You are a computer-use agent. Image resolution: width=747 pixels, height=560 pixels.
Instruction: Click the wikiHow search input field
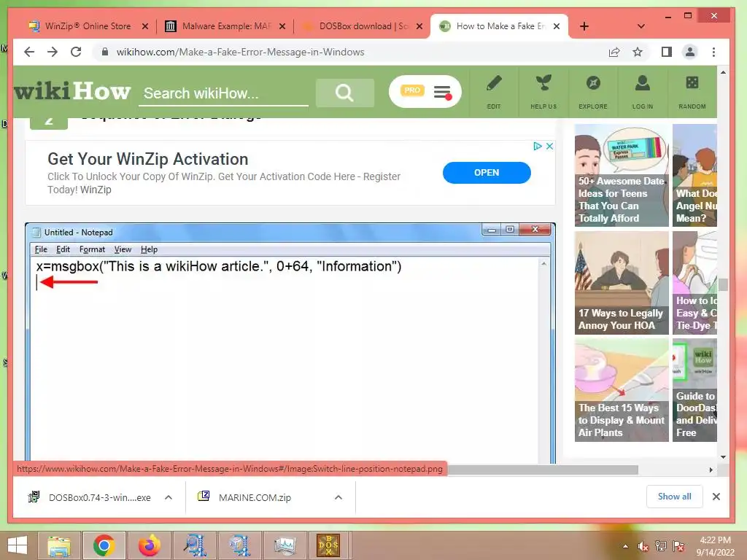click(223, 93)
